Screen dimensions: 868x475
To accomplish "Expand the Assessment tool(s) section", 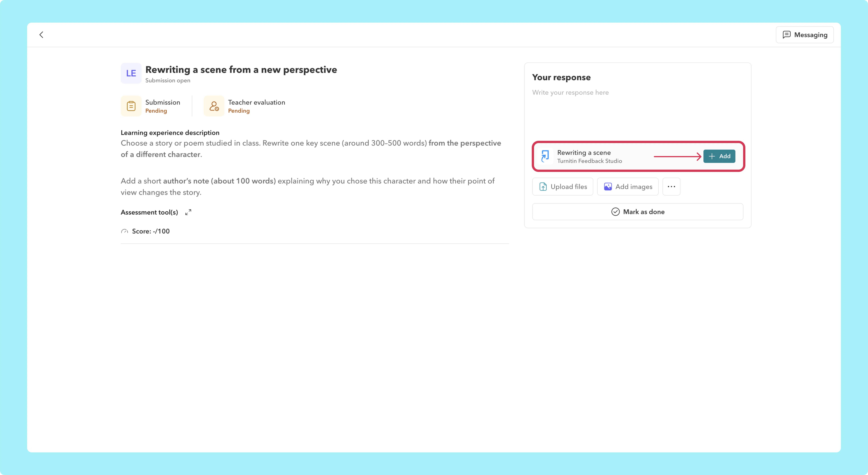I will coord(188,212).
